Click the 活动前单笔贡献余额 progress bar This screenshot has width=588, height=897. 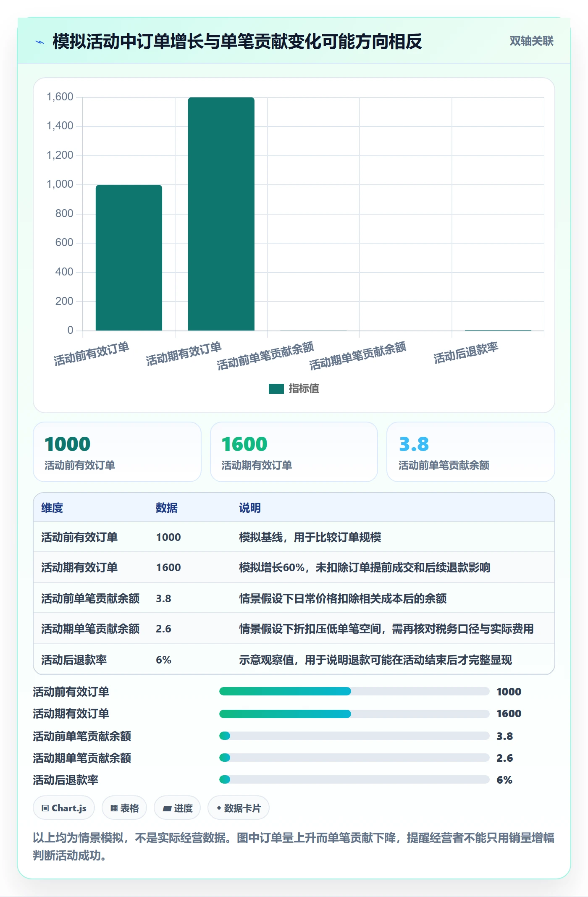pos(354,736)
